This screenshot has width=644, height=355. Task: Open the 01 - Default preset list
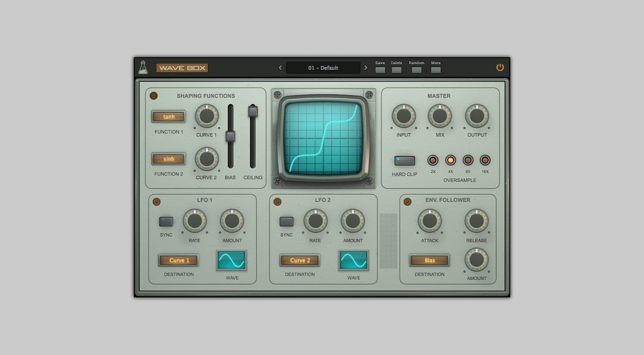pos(323,68)
